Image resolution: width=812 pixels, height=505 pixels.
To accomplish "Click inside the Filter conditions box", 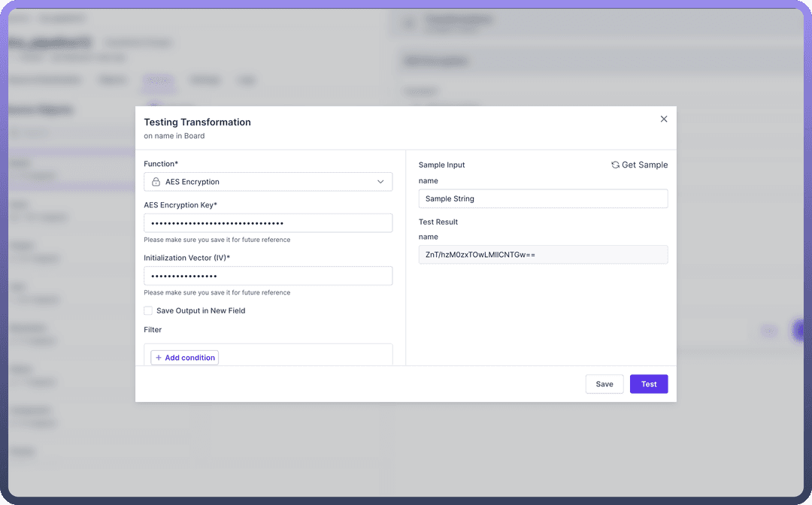I will pos(301,353).
